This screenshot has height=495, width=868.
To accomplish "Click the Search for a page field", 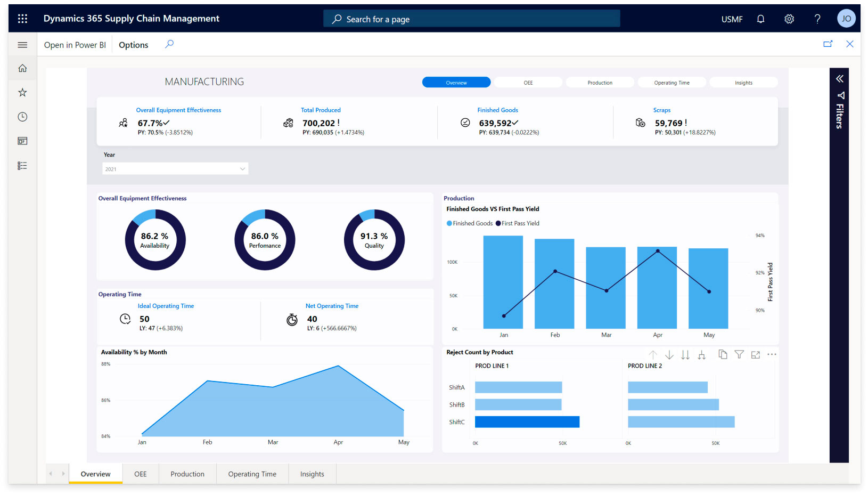I will 472,19.
